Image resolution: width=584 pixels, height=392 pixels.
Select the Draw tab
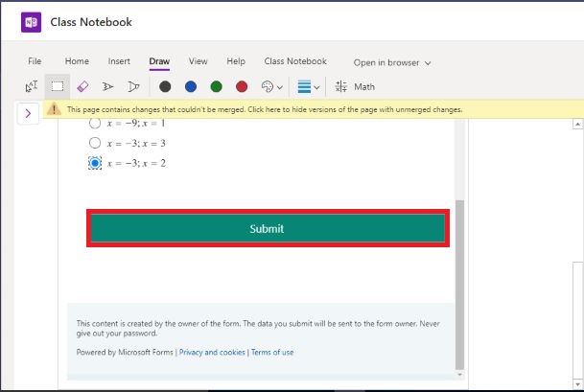[x=159, y=61]
